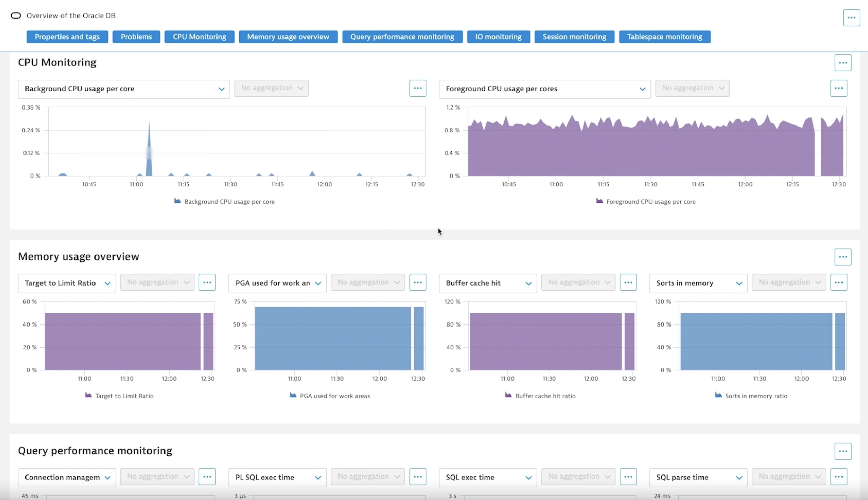Click Properties and tags button

tap(67, 37)
